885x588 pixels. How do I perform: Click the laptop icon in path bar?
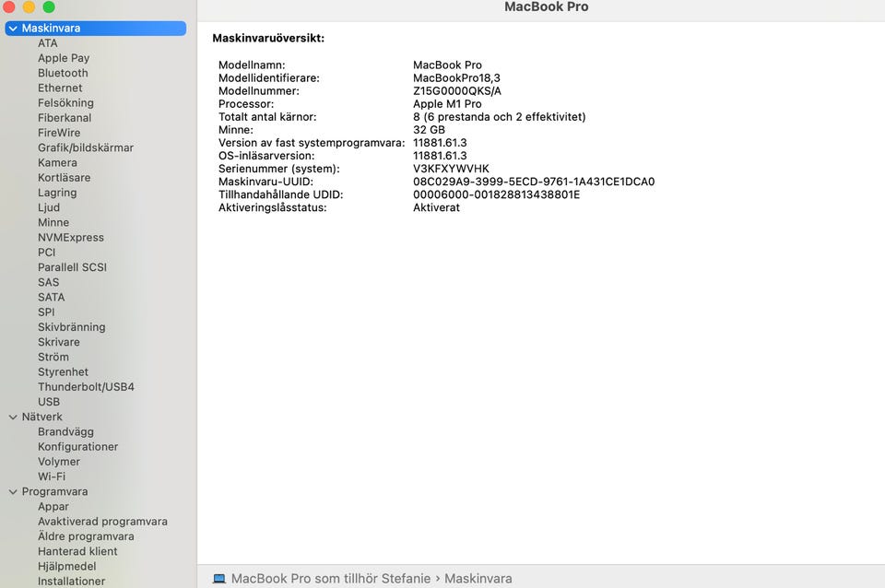(219, 579)
